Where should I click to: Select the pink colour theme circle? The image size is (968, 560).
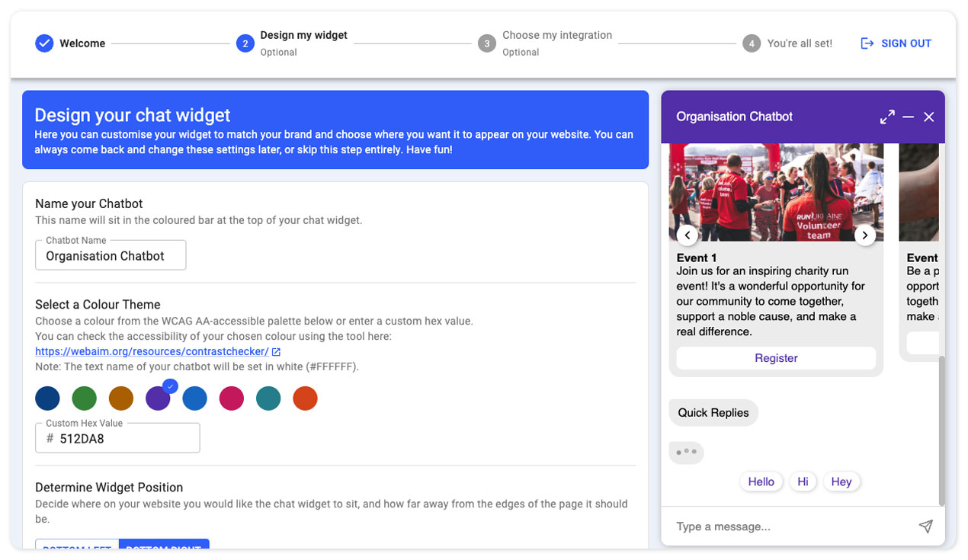[232, 398]
